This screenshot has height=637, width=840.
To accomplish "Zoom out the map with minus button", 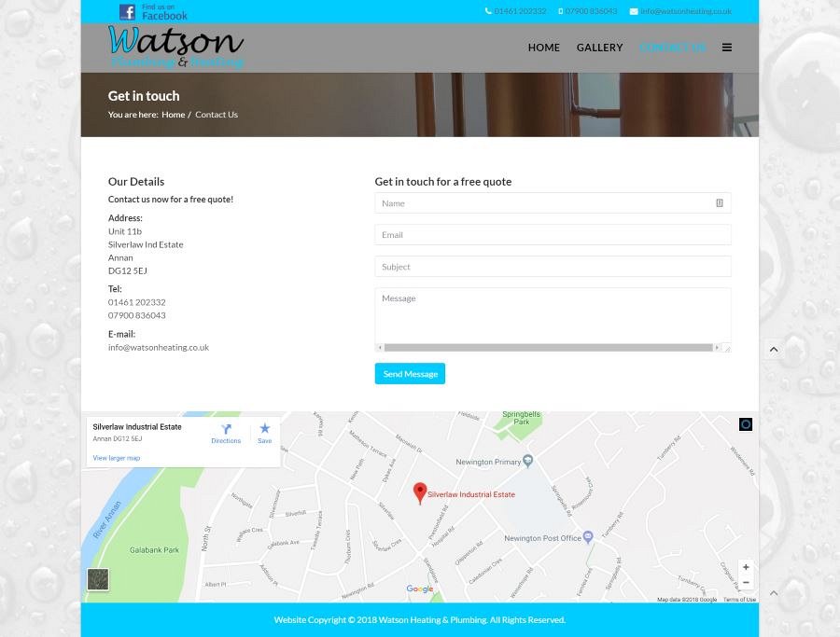I will click(746, 583).
